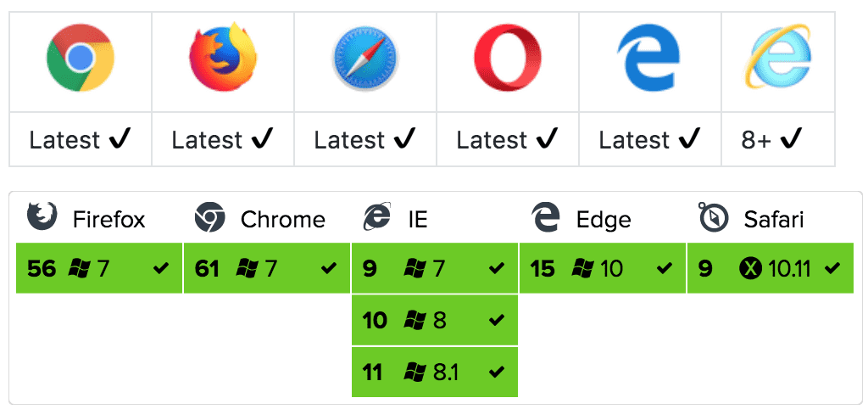Select the IE 9 Windows 7 result cell
This screenshot has width=868, height=409.
coord(435,267)
